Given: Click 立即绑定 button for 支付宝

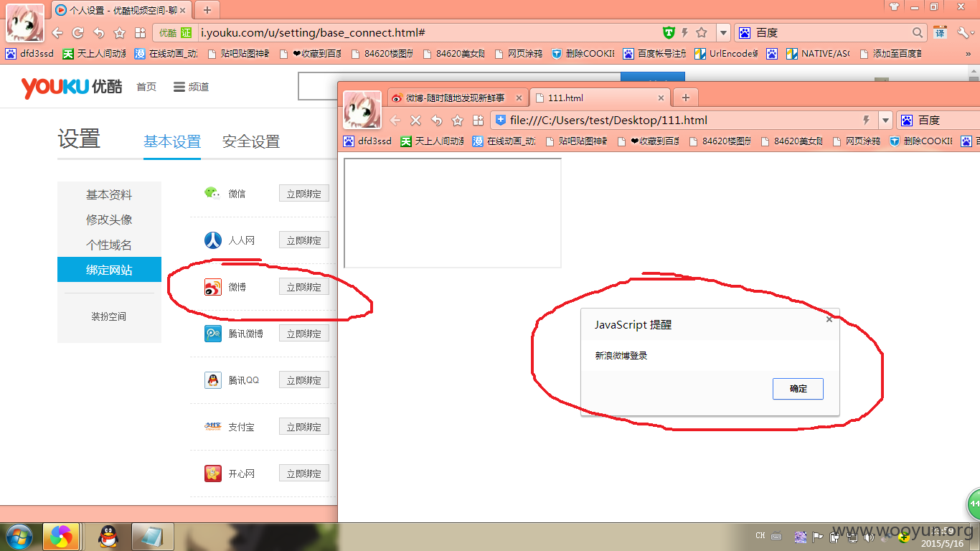Looking at the screenshot, I should tap(304, 426).
